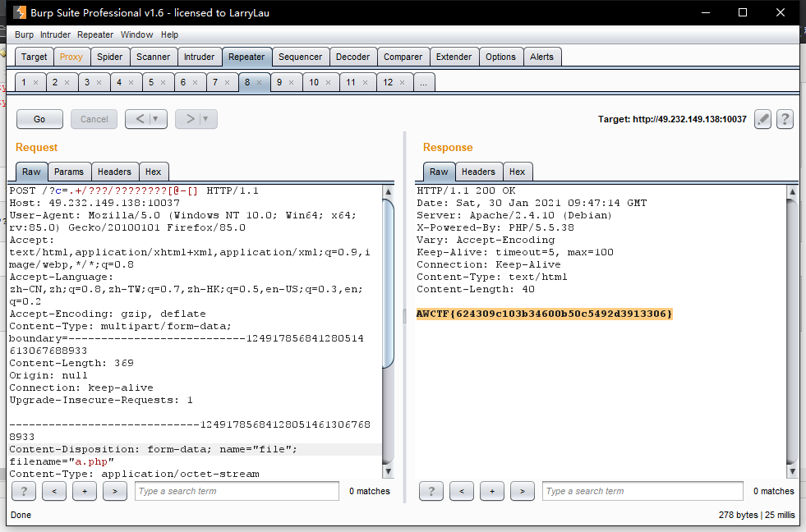Select repeater tab 9
Screen dimensions: 806x532
[x=279, y=82]
